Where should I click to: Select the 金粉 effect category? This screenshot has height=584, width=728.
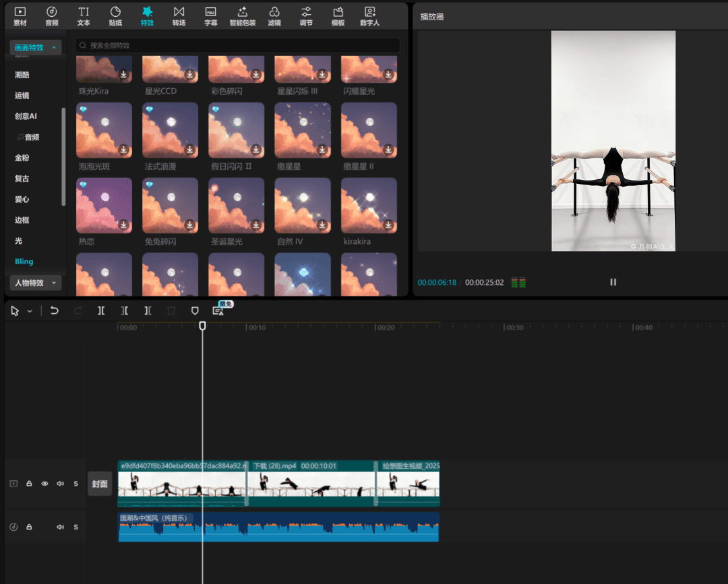[22, 158]
